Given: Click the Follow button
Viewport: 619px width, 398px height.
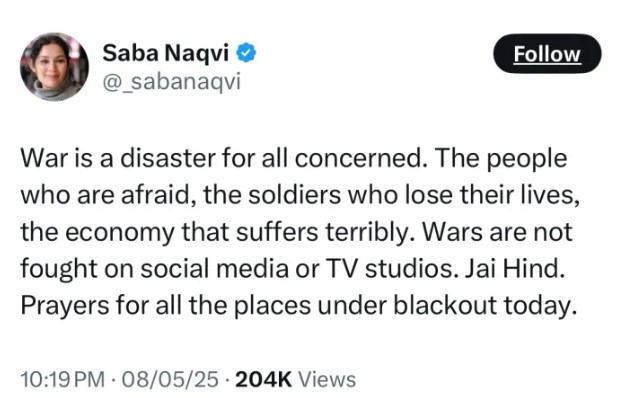Looking at the screenshot, I should [547, 54].
